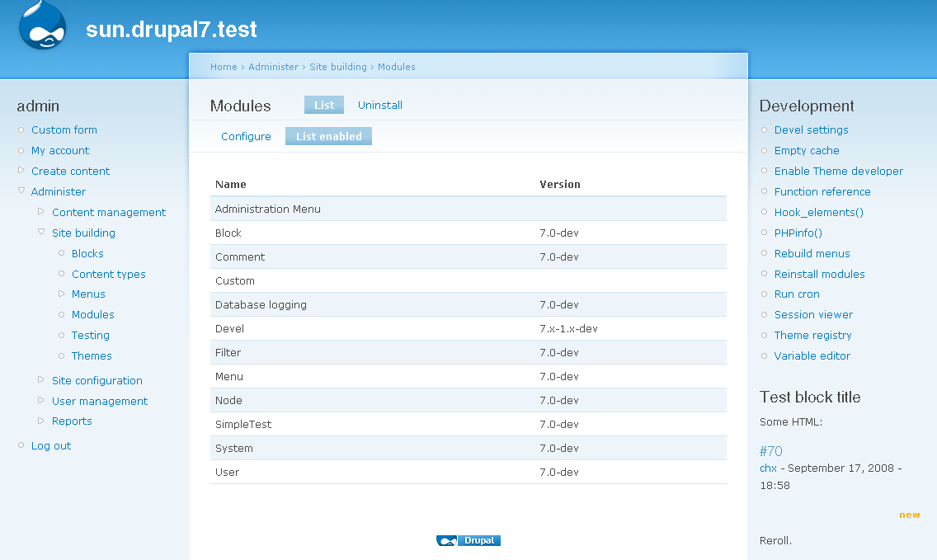The height and width of the screenshot is (560, 937).
Task: Click the bullet icon before Custom form
Action: coord(21,129)
